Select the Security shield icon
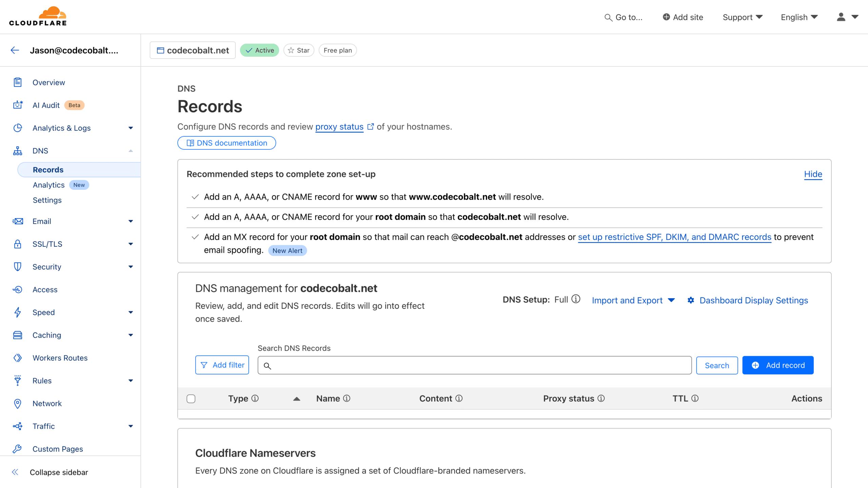The image size is (868, 488). coord(17,267)
